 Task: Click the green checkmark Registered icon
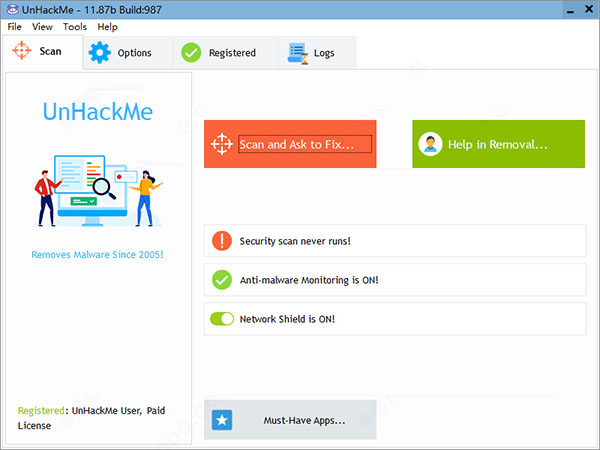click(x=191, y=52)
